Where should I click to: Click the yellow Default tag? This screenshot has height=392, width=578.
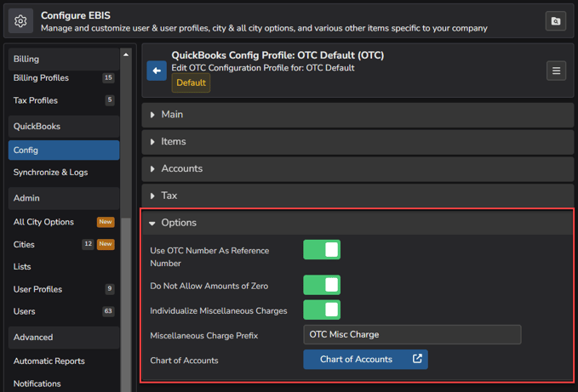pos(191,82)
